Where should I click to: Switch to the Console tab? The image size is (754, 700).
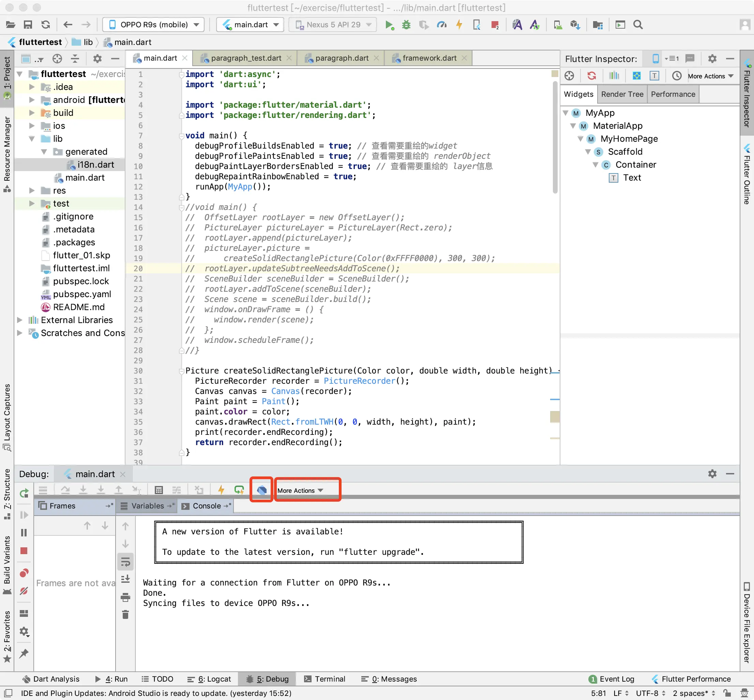pyautogui.click(x=206, y=506)
